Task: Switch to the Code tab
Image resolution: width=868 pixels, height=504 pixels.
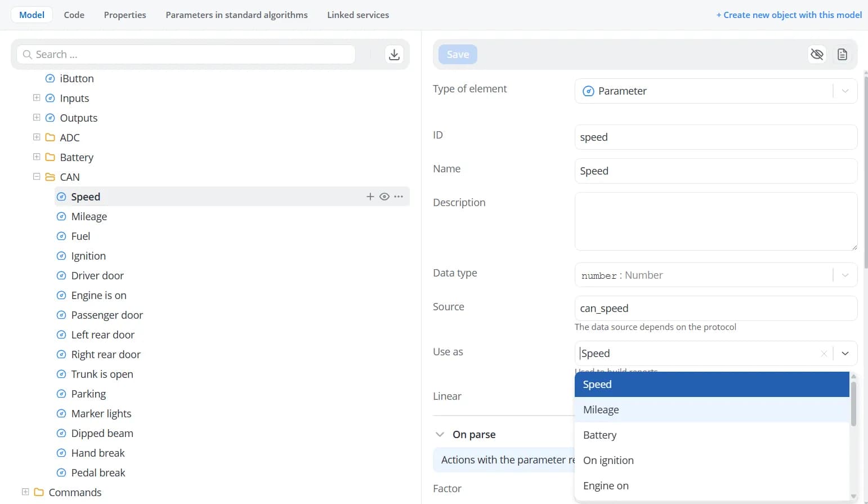Action: (x=74, y=15)
